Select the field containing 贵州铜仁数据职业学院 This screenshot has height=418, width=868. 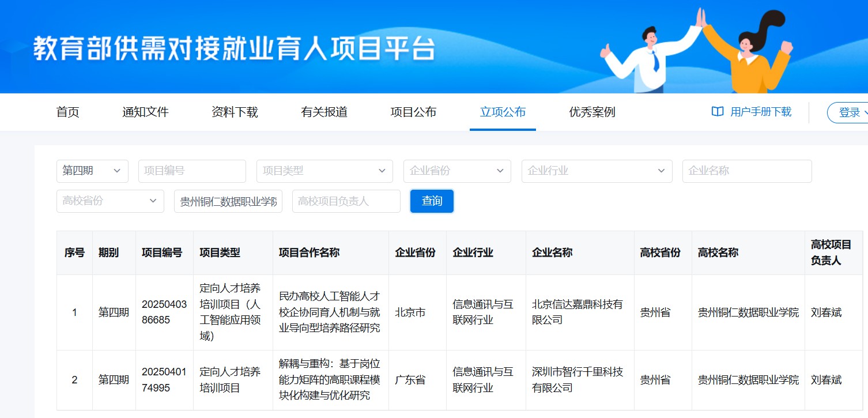pyautogui.click(x=228, y=201)
